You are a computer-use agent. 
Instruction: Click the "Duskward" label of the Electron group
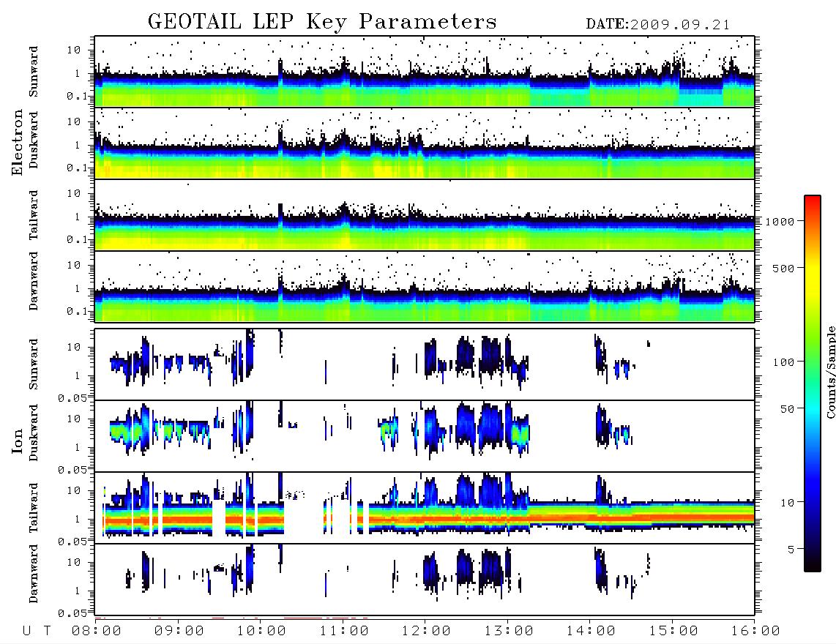click(x=34, y=141)
